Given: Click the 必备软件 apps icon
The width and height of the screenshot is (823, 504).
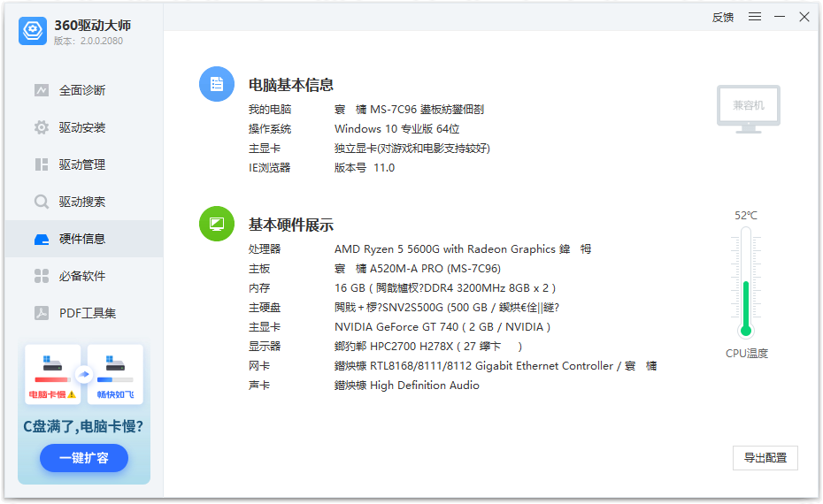Looking at the screenshot, I should (x=42, y=276).
